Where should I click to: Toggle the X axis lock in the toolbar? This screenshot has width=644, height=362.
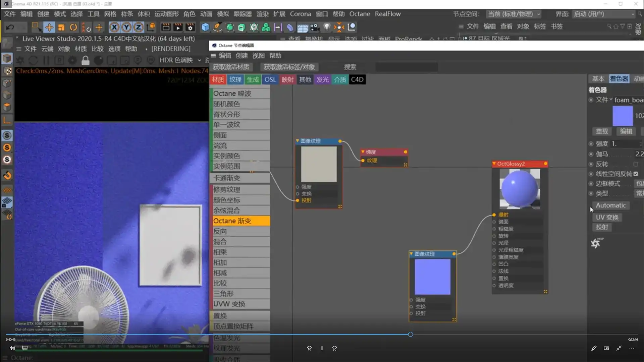(114, 27)
